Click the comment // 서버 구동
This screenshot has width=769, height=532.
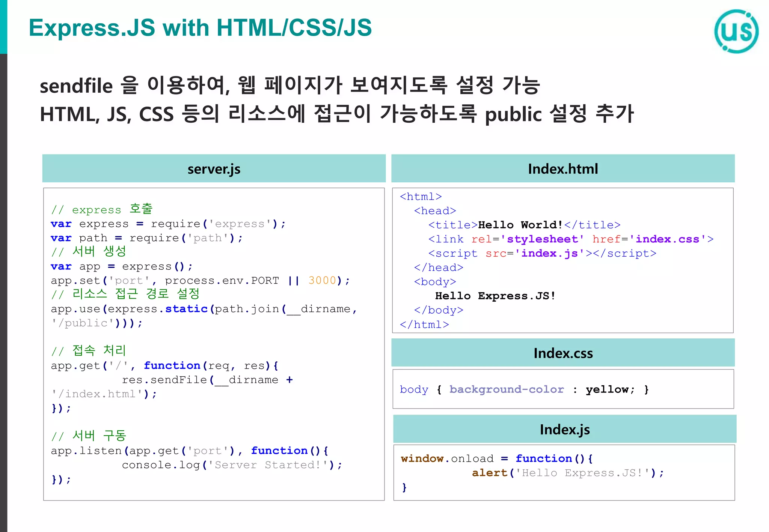(x=89, y=436)
